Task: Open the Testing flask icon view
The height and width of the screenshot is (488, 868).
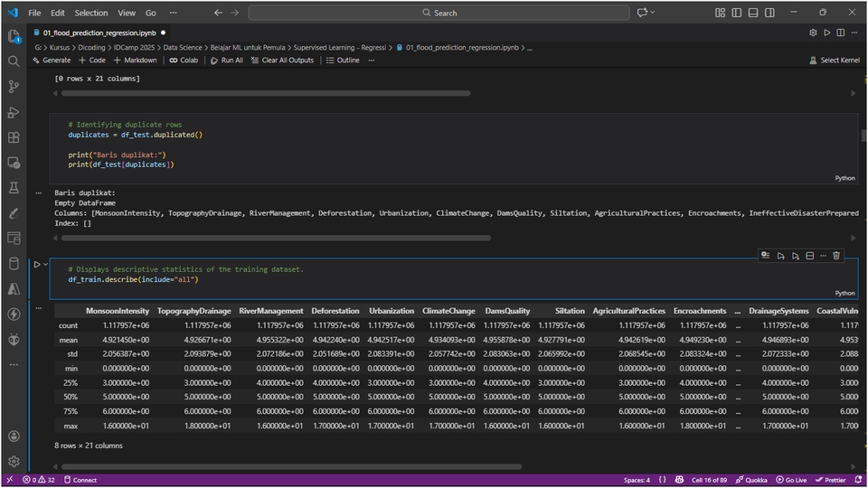Action: pos(14,188)
